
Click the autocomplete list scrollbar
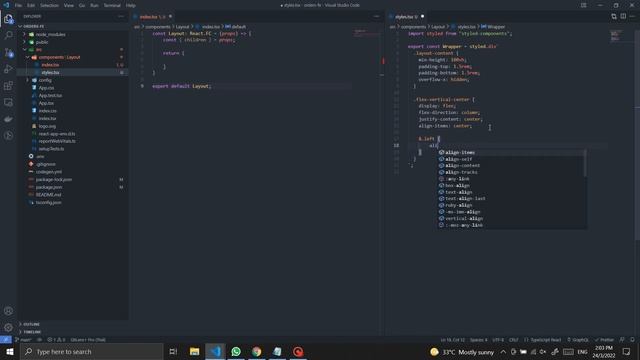(x=585, y=163)
